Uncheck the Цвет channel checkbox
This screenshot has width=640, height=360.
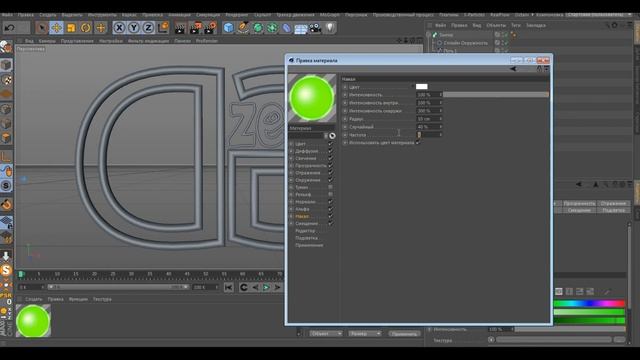(x=330, y=144)
